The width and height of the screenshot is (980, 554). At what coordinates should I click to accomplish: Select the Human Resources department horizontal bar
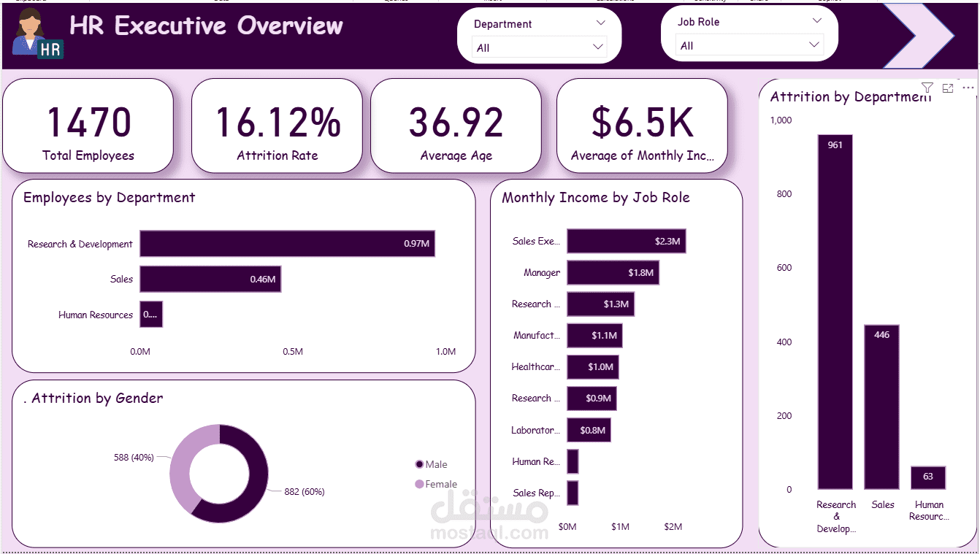[x=151, y=315]
